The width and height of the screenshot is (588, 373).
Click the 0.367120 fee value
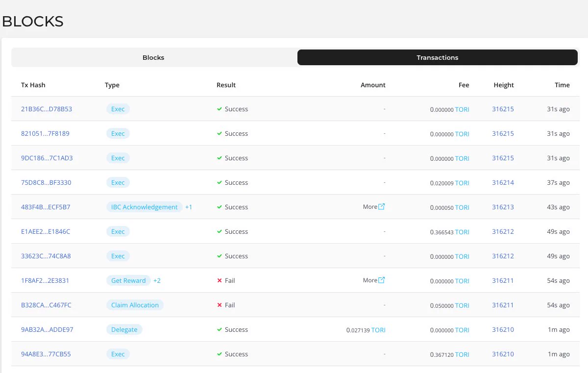coord(442,355)
